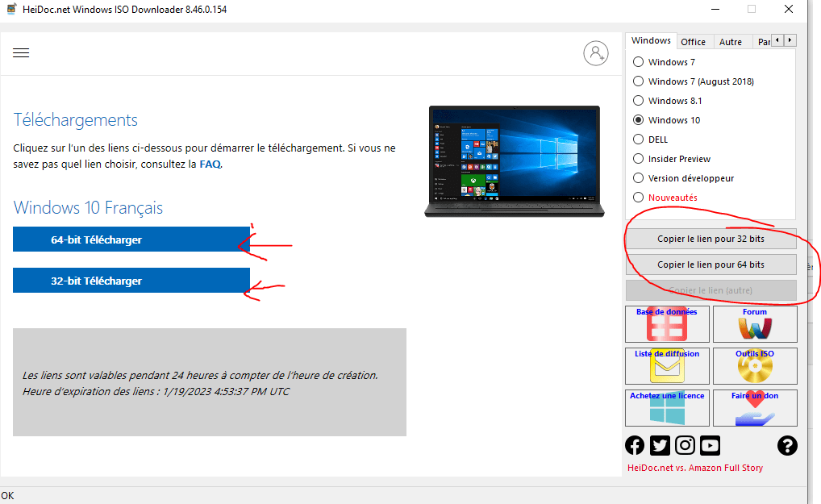821x504 pixels.
Task: Click the user account icon
Action: (596, 53)
